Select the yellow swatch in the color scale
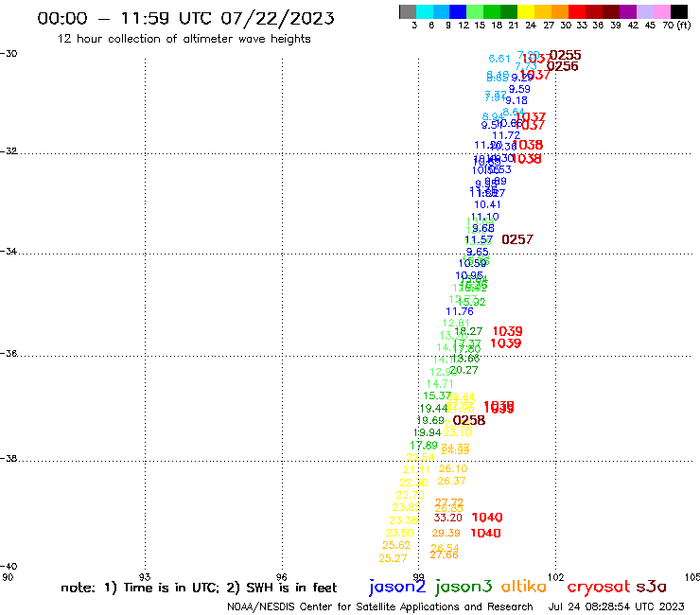 [x=525, y=11]
